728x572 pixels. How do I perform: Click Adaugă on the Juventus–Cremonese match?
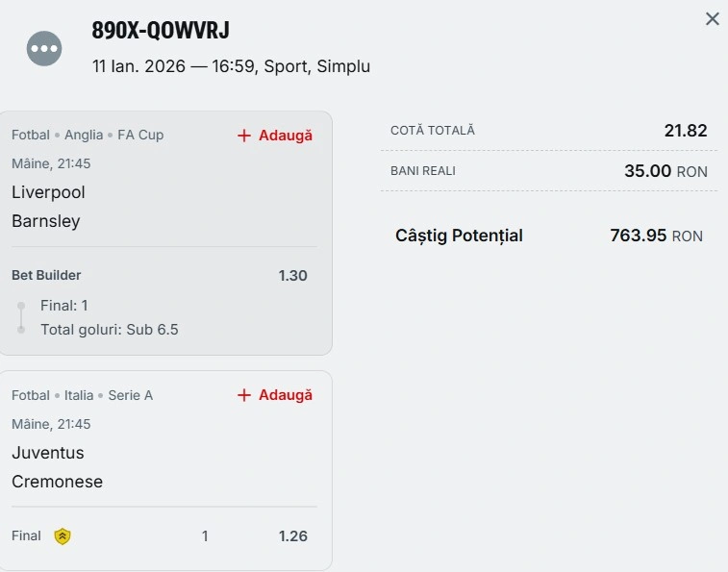[275, 395]
